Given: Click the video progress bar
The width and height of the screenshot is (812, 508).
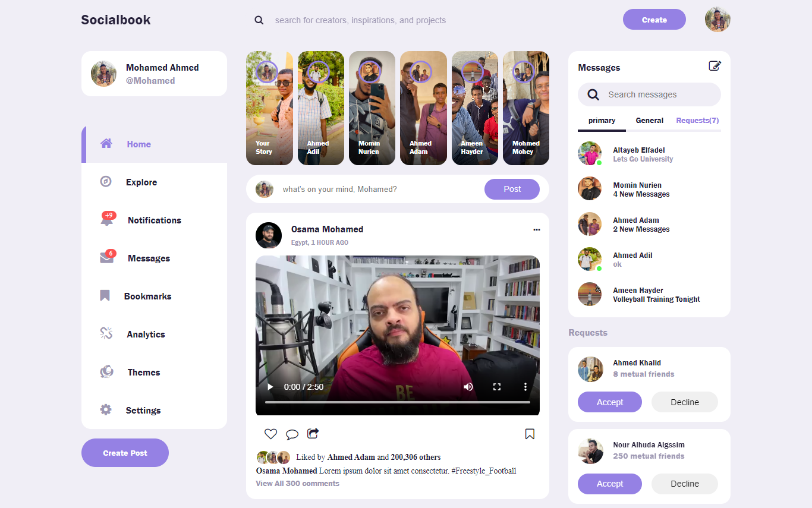Looking at the screenshot, I should 397,402.
